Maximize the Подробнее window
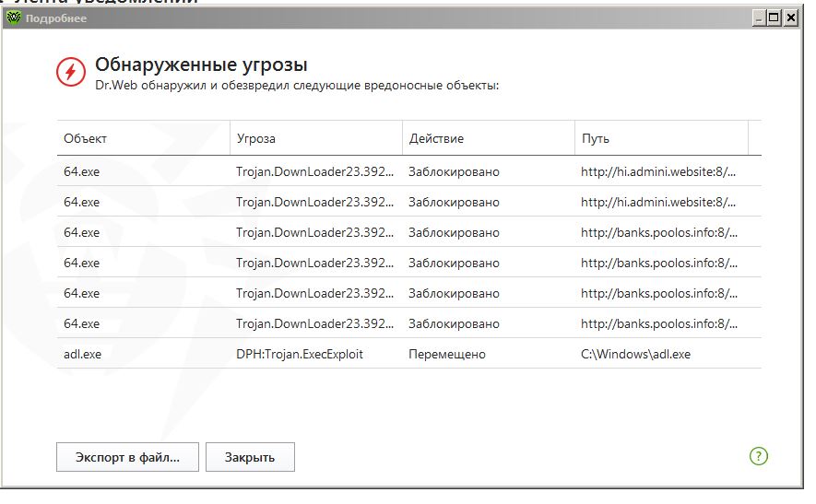816x504 pixels. coord(774,18)
